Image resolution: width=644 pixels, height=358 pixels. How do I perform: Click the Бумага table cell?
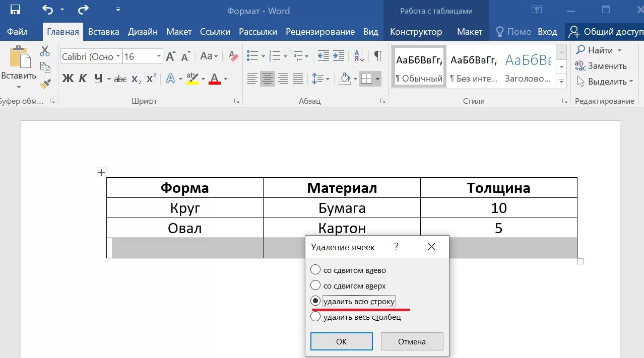coord(342,208)
